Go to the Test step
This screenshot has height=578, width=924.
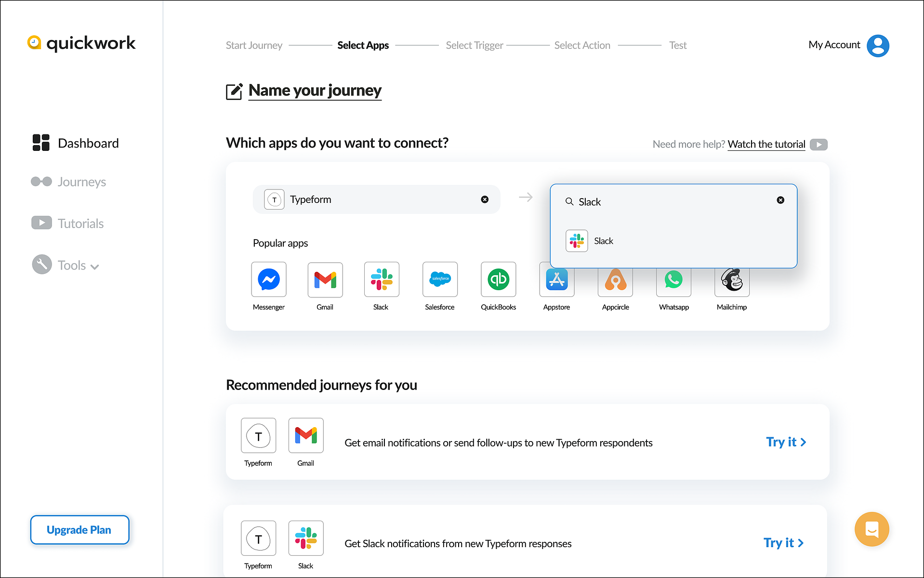(678, 45)
